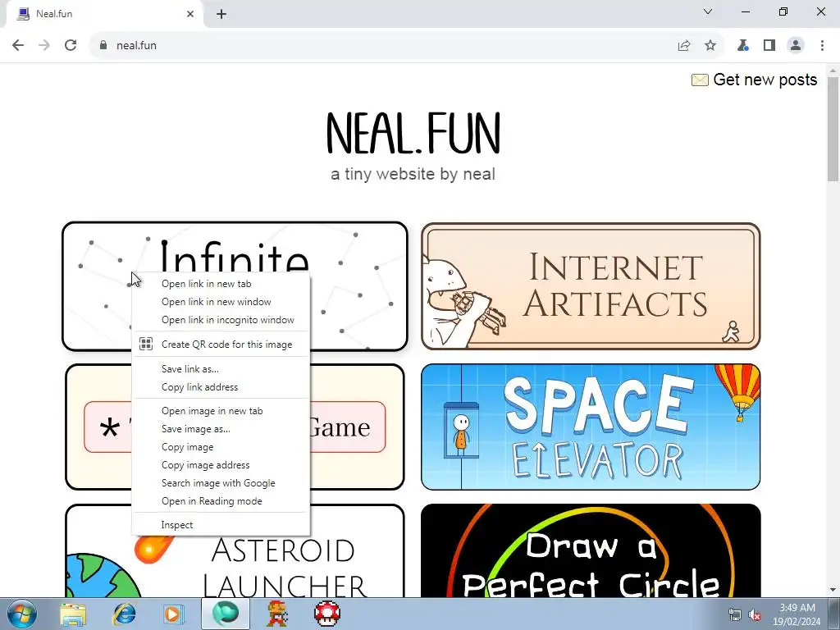
Task: Bookmark this page with star icon
Action: click(x=710, y=46)
